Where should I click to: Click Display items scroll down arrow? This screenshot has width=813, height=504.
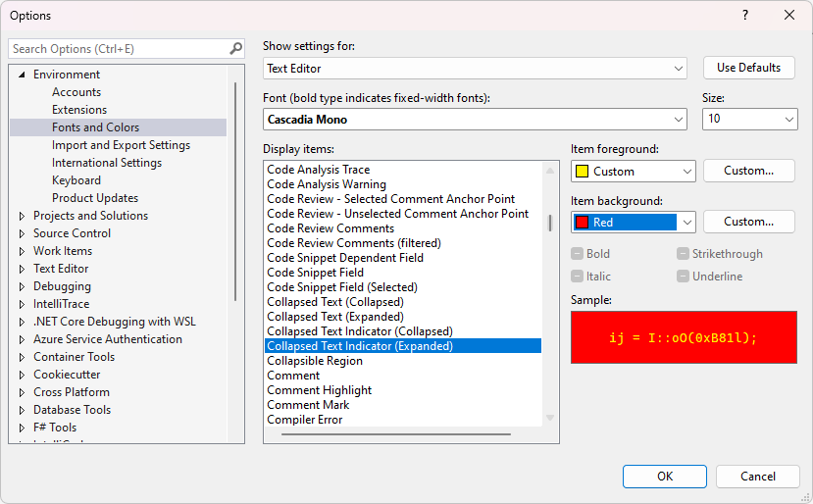(550, 418)
